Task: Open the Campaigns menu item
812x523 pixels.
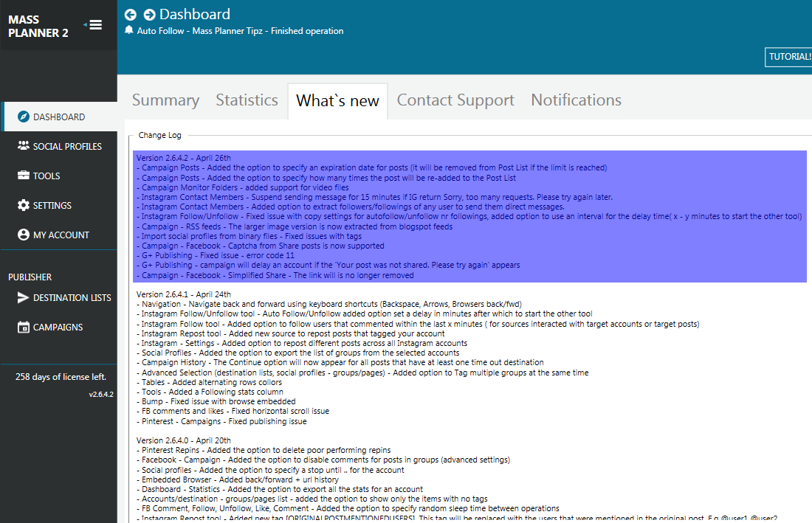Action: tap(58, 327)
